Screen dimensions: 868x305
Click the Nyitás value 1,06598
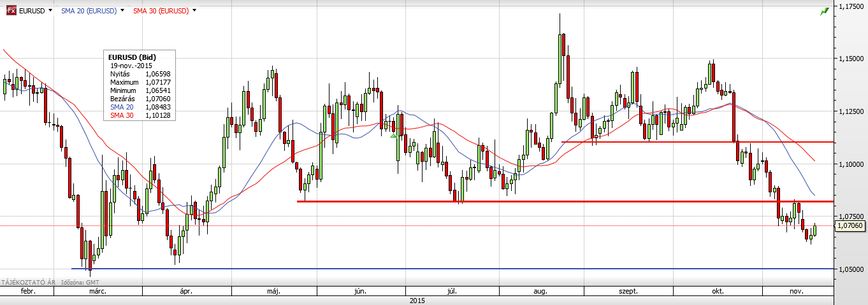click(x=157, y=74)
